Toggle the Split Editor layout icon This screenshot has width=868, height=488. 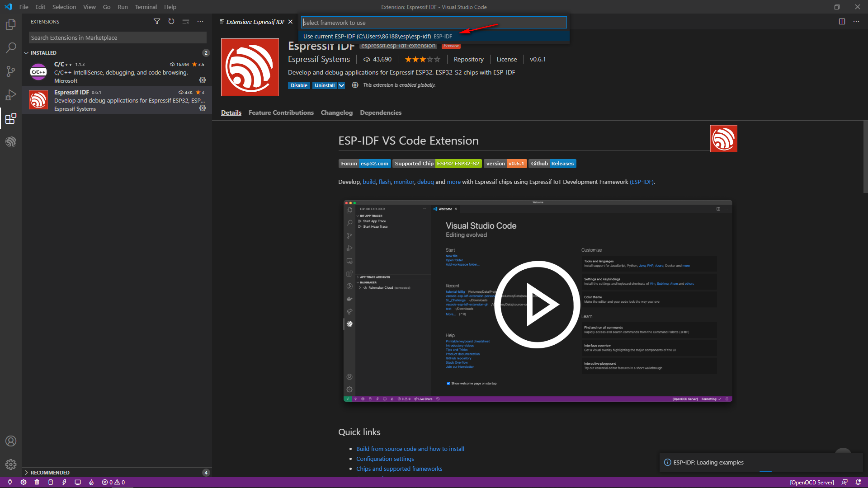(842, 21)
